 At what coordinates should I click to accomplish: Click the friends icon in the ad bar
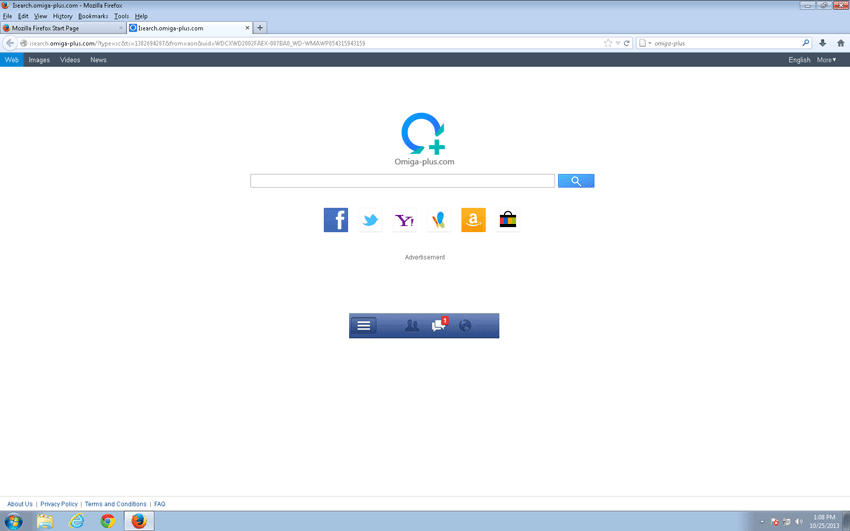tap(411, 326)
